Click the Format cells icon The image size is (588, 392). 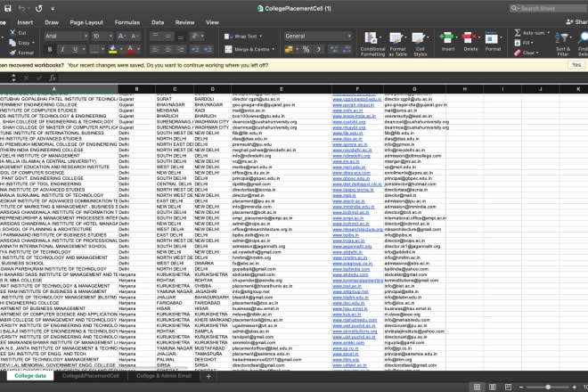tap(491, 37)
